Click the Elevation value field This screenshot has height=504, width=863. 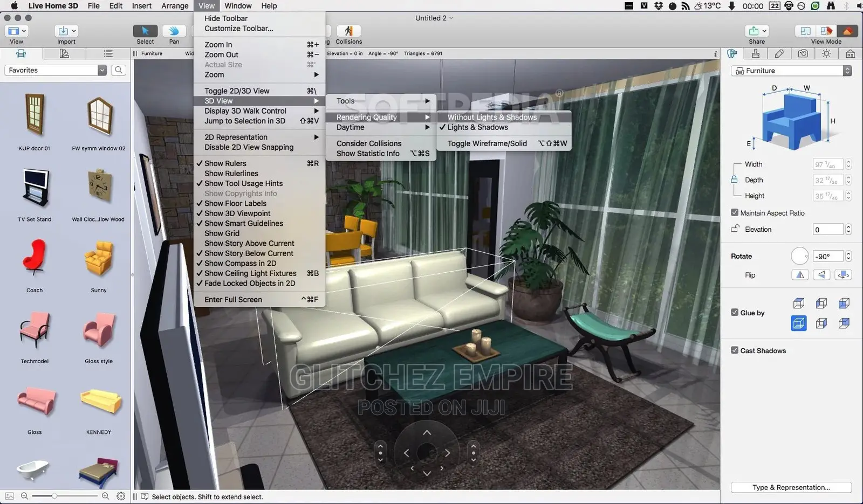828,229
